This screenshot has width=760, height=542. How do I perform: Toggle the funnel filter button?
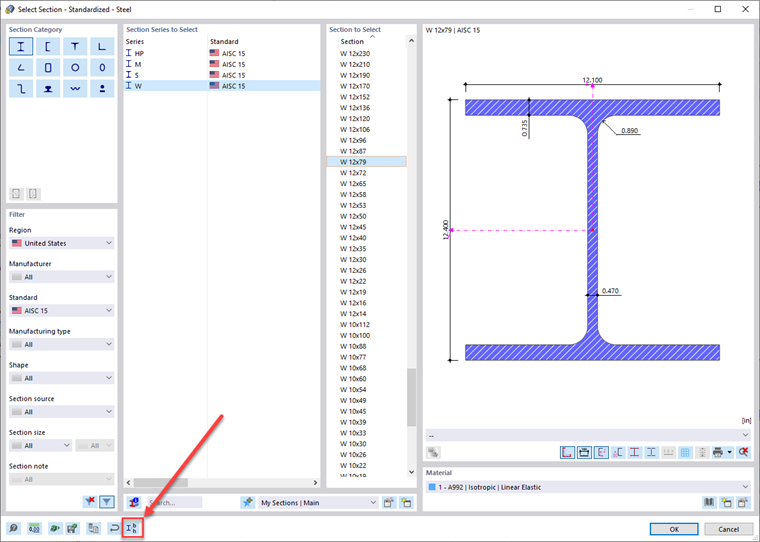click(107, 501)
